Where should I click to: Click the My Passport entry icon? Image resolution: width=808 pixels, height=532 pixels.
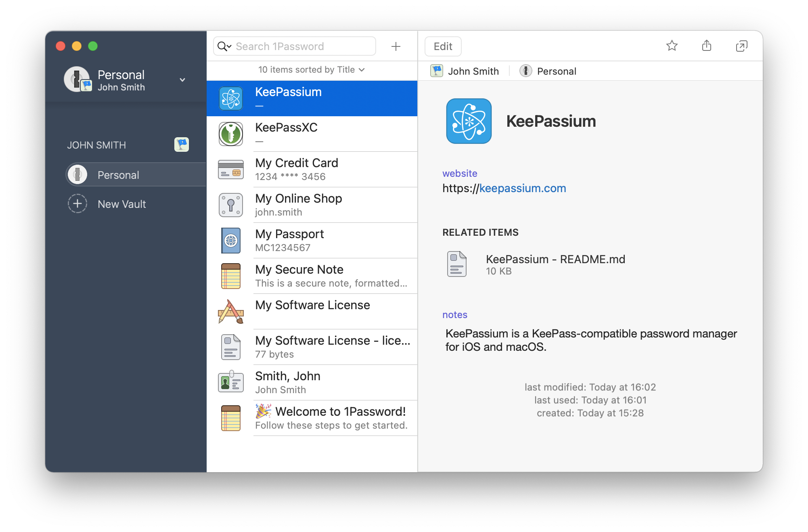click(230, 240)
